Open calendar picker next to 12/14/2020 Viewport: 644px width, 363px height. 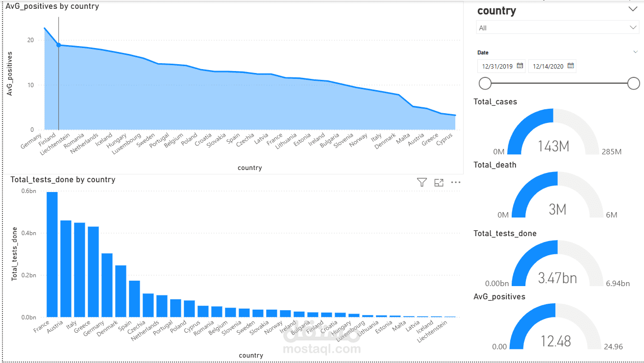click(570, 66)
